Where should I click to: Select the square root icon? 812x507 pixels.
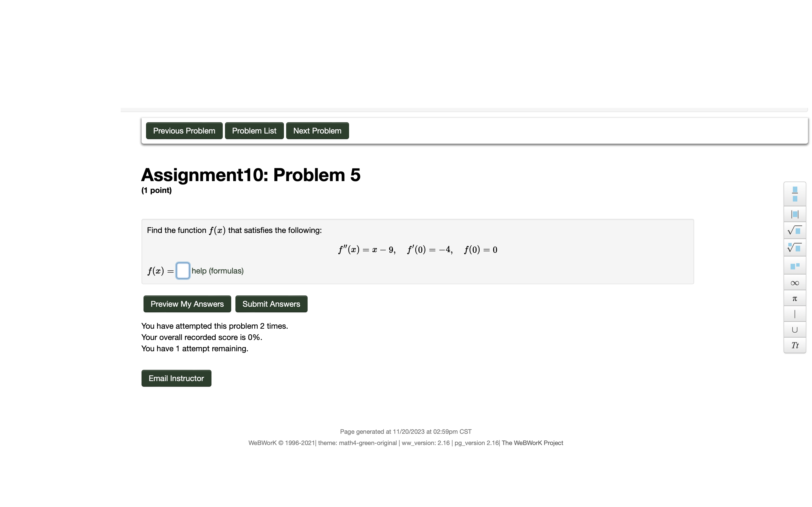click(794, 230)
